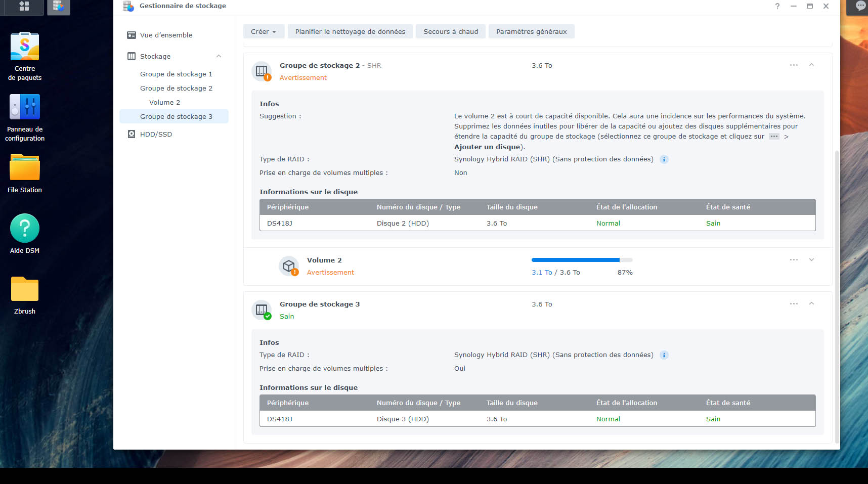Click RAID type info icon for Groupe 2
Image resolution: width=868 pixels, height=484 pixels.
click(x=664, y=159)
